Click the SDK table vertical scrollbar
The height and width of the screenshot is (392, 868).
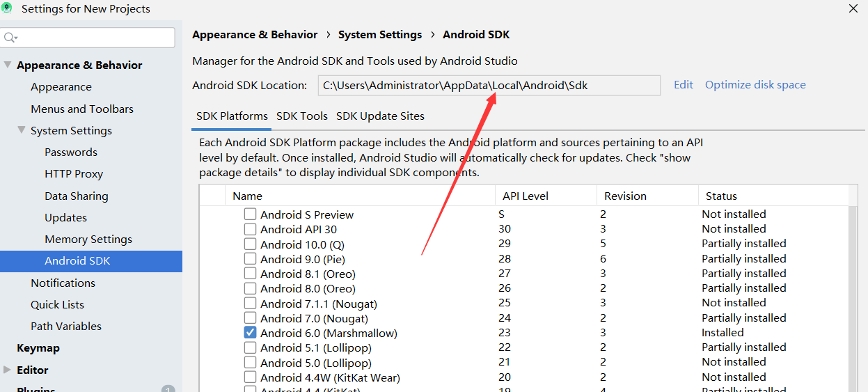pos(853,299)
